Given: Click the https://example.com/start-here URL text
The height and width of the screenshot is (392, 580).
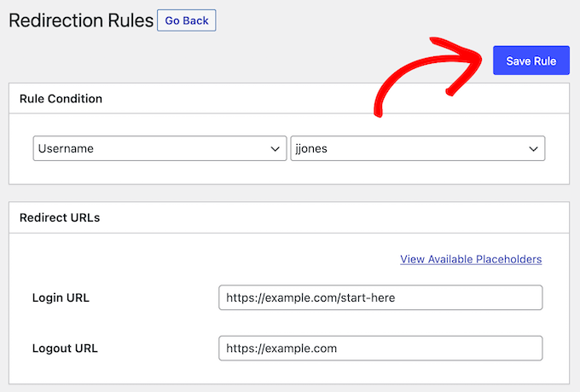Looking at the screenshot, I should point(310,297).
